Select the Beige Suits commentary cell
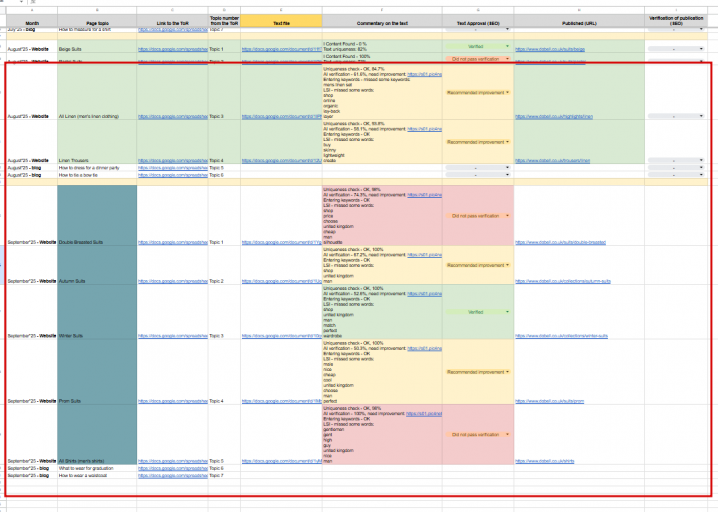 tap(382, 46)
